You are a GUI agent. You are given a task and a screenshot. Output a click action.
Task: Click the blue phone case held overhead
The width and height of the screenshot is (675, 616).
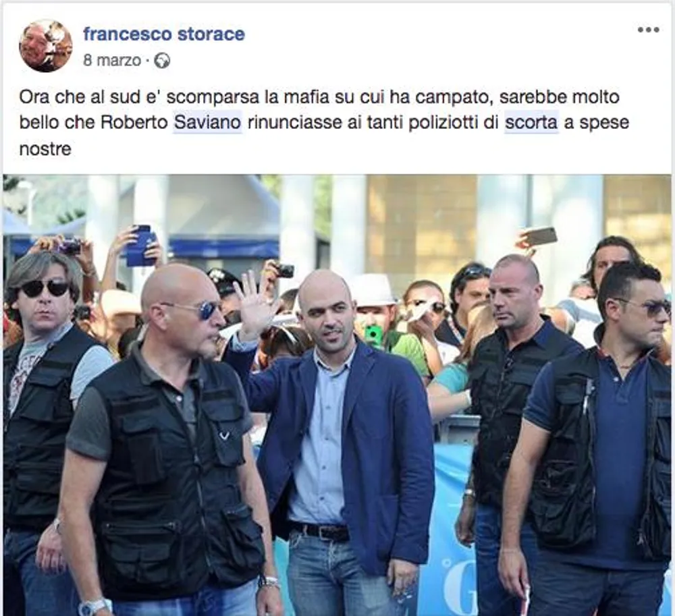(x=142, y=246)
